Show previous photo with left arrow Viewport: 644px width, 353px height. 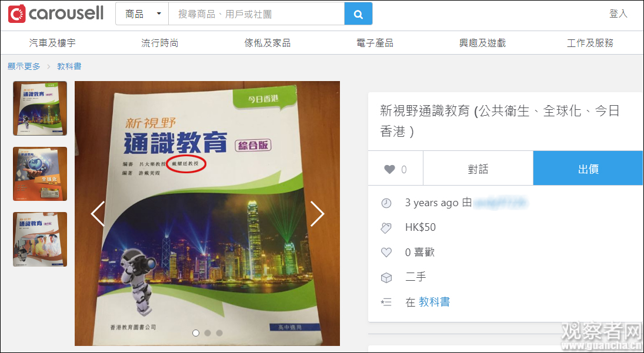98,214
